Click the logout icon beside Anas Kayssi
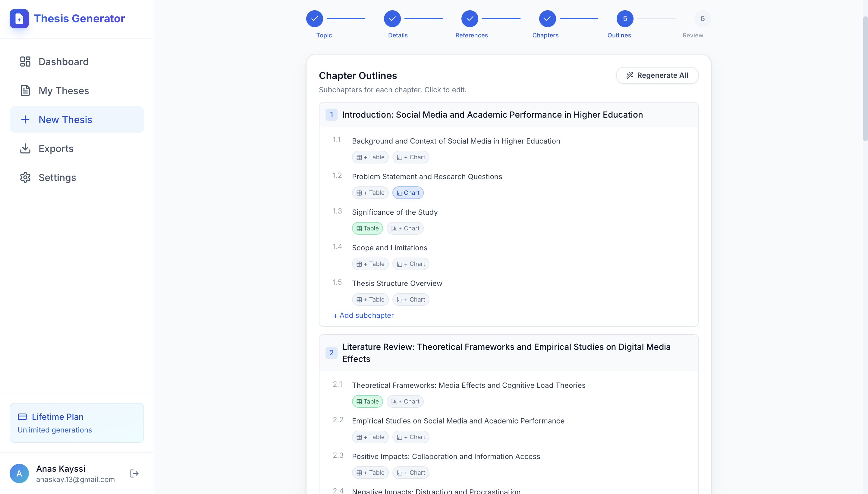This screenshot has height=494, width=868. 134,473
